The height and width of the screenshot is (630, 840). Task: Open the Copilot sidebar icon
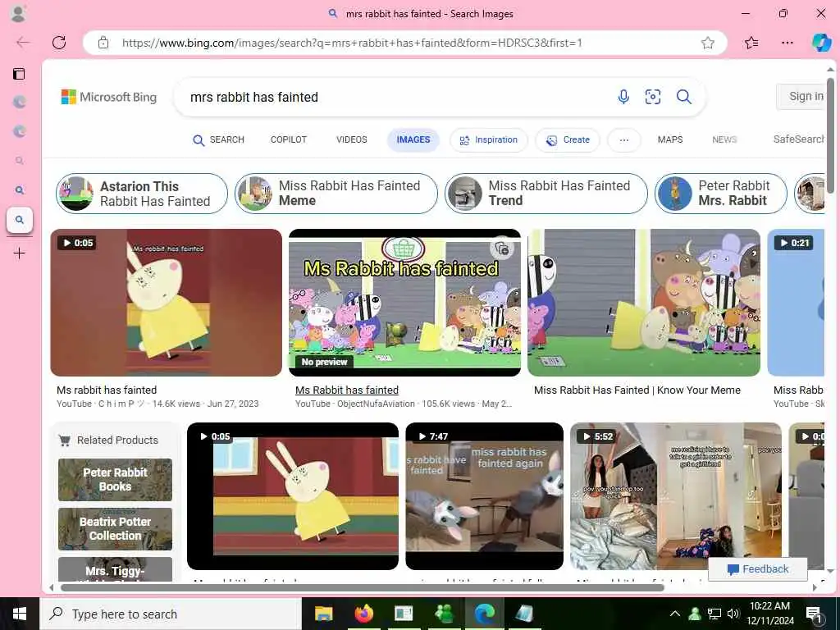[821, 43]
